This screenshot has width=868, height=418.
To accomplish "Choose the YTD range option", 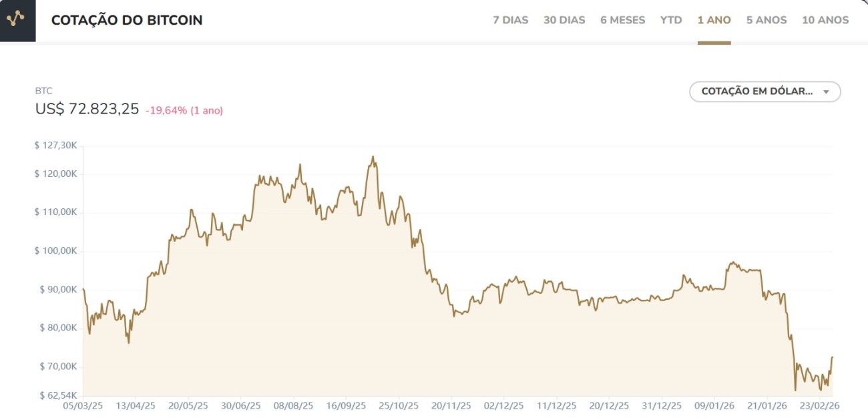I will click(670, 20).
